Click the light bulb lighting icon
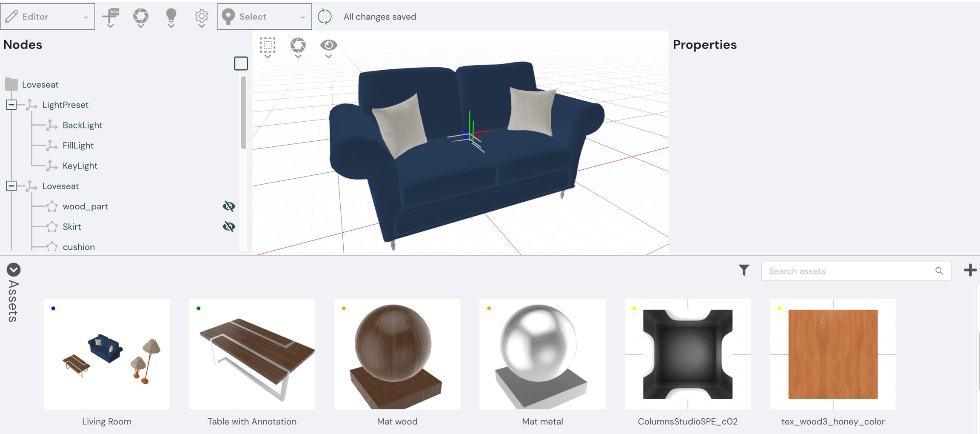 pyautogui.click(x=171, y=17)
